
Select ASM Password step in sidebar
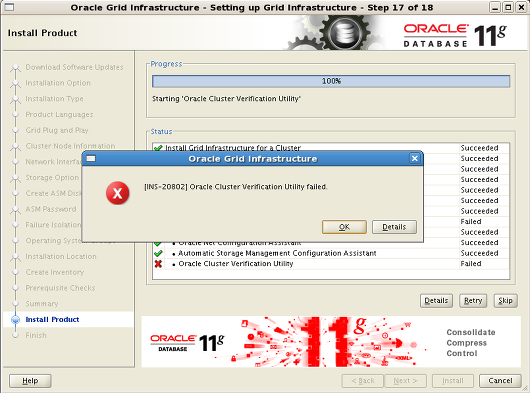click(51, 209)
